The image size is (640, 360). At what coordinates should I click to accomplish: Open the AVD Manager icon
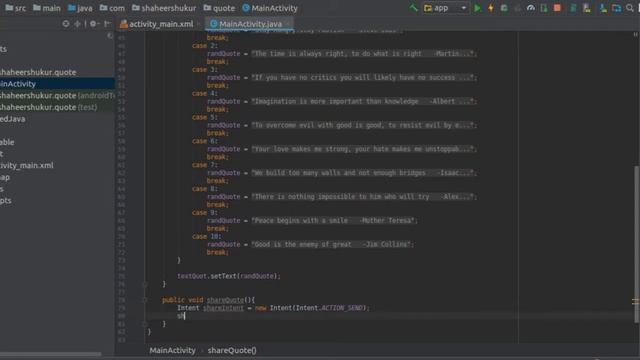click(x=587, y=8)
